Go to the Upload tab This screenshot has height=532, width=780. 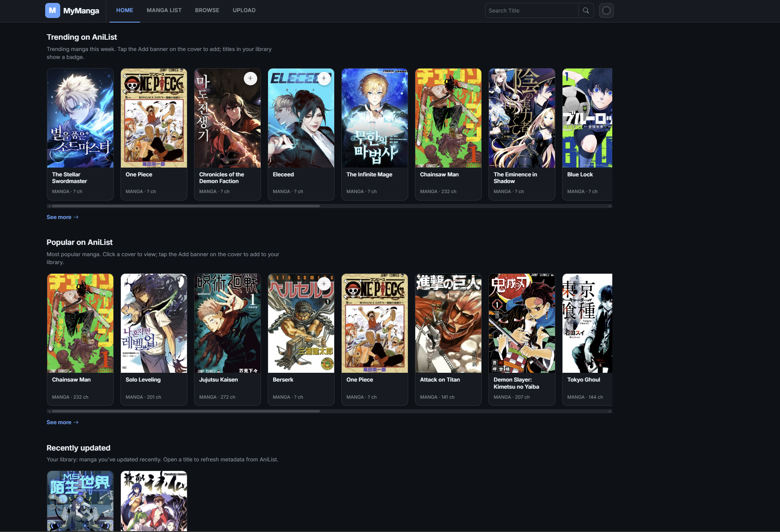pyautogui.click(x=244, y=10)
